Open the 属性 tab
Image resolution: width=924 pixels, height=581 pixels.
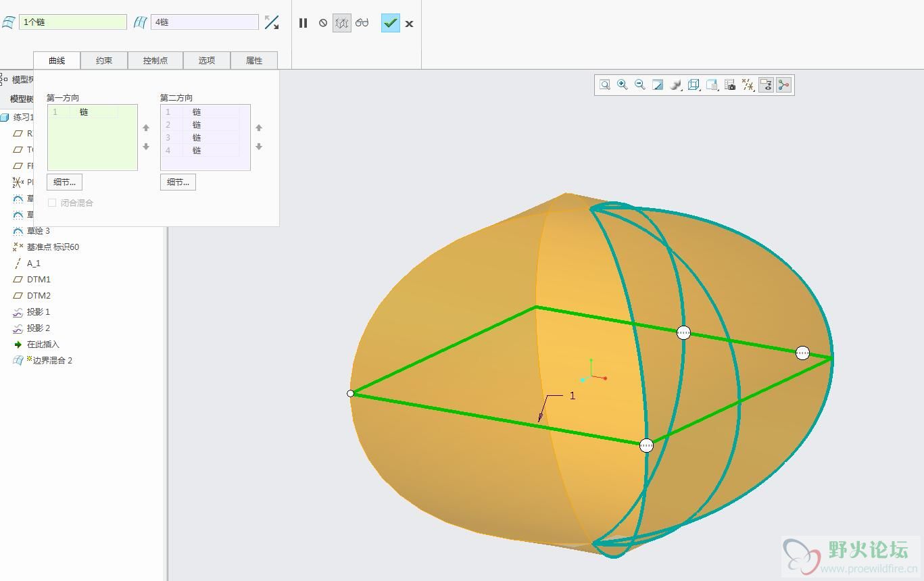254,60
